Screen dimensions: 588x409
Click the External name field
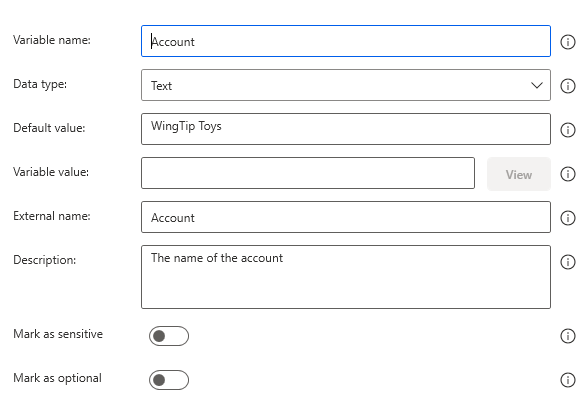coord(346,217)
